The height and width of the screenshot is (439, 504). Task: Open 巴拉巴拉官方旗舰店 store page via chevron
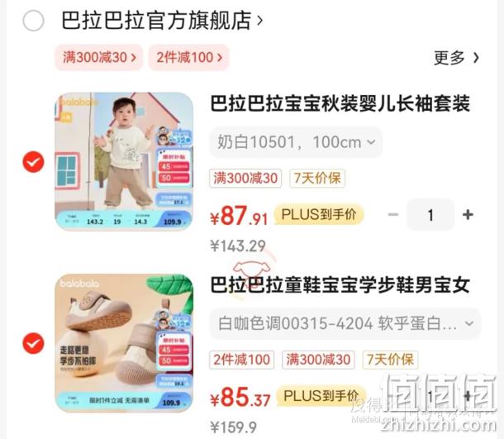click(x=259, y=21)
